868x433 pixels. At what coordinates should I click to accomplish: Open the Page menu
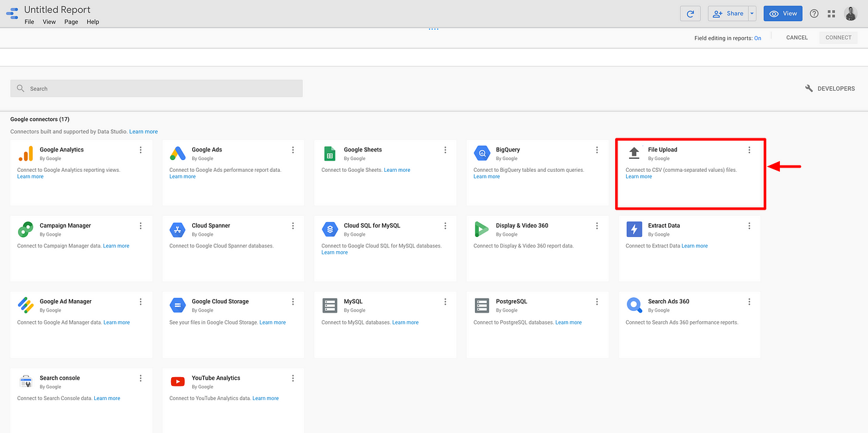click(x=71, y=22)
